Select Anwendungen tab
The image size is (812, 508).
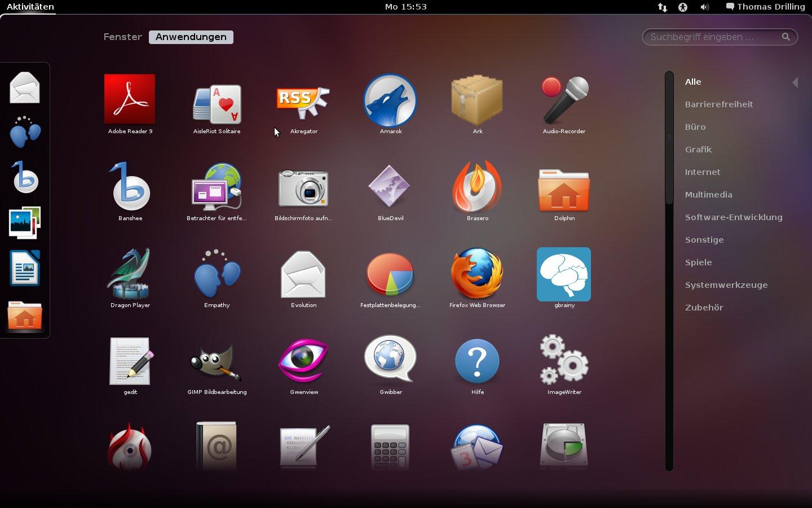click(191, 37)
